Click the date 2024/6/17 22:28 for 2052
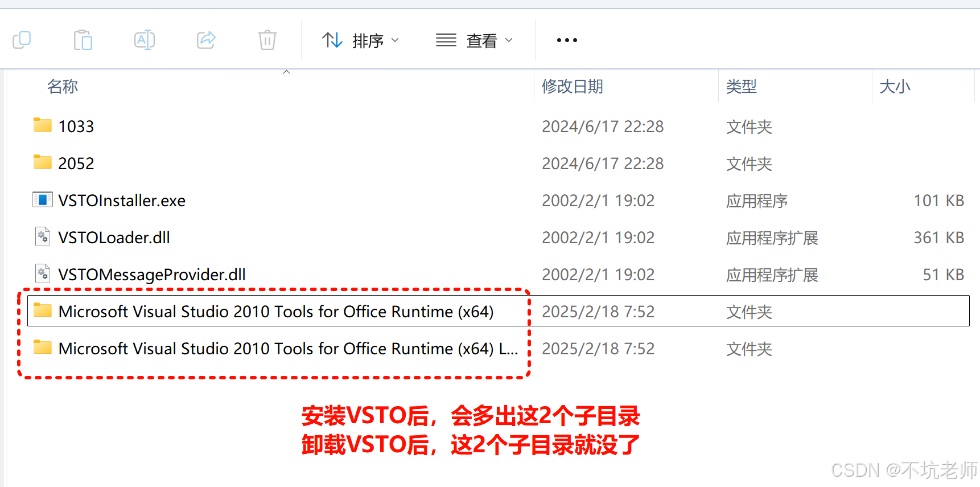The image size is (980, 487). coord(603,163)
